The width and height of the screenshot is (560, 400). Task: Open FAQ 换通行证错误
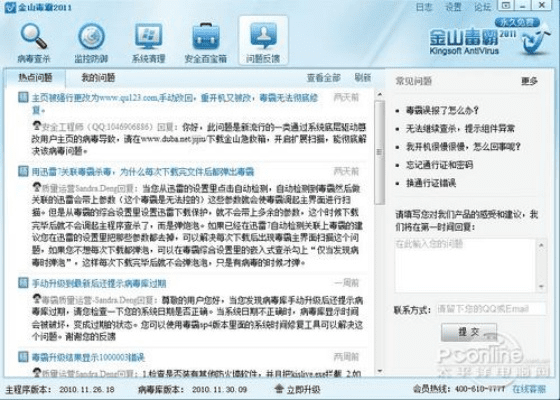click(431, 183)
